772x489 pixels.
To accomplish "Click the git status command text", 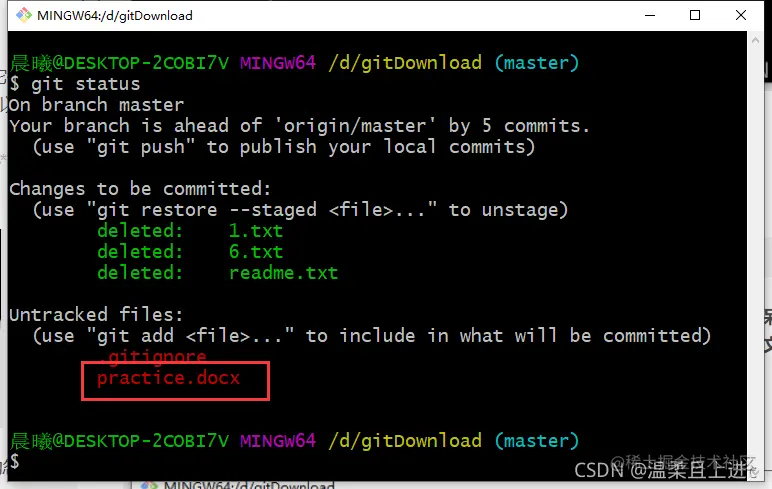I will point(85,84).
